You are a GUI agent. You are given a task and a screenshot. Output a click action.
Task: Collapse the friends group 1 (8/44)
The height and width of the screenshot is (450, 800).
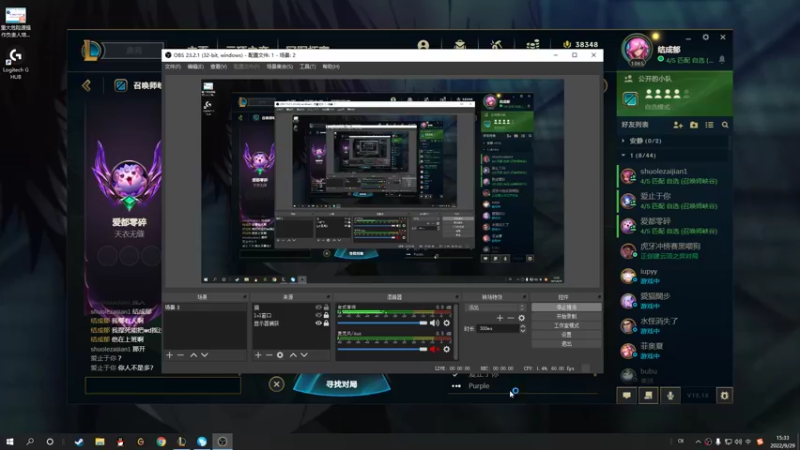click(x=623, y=155)
